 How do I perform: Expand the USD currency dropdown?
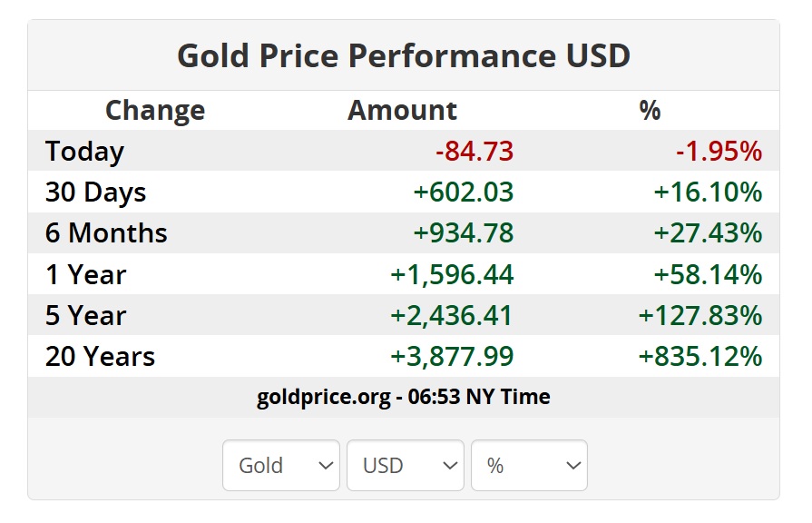point(405,466)
